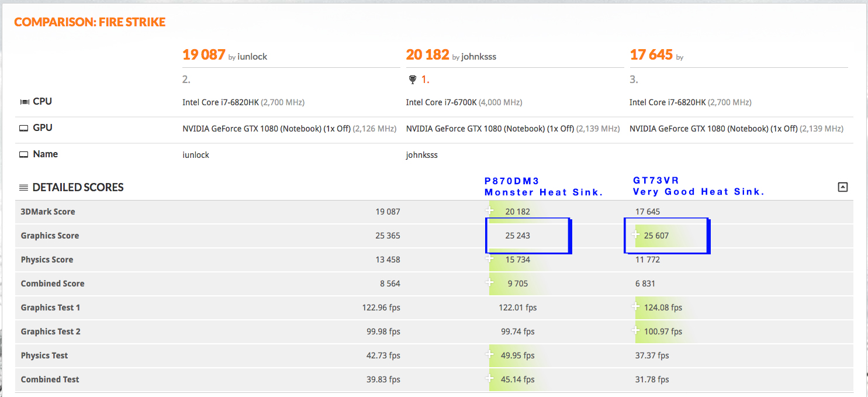868x397 pixels.
Task: Click the Detailed Scores heading text
Action: (x=78, y=188)
